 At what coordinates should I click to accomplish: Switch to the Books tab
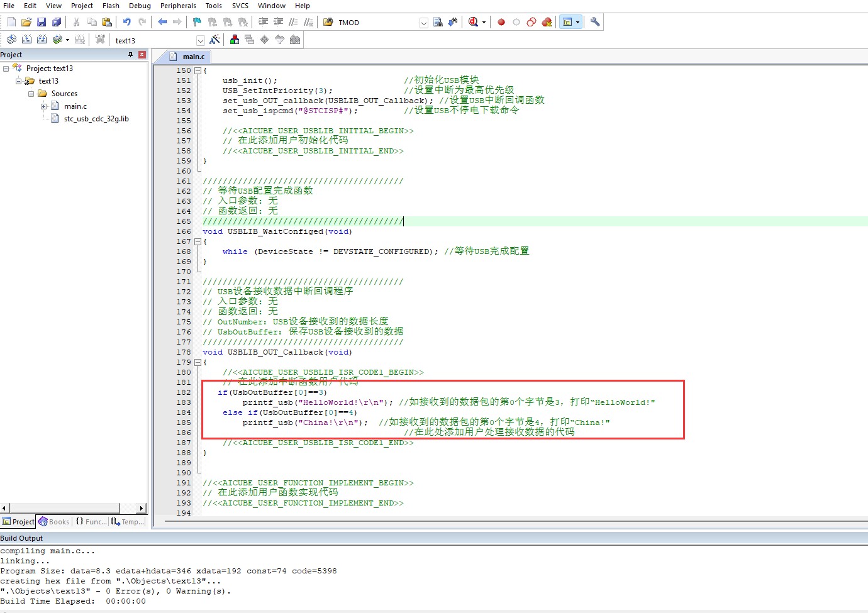coord(54,522)
